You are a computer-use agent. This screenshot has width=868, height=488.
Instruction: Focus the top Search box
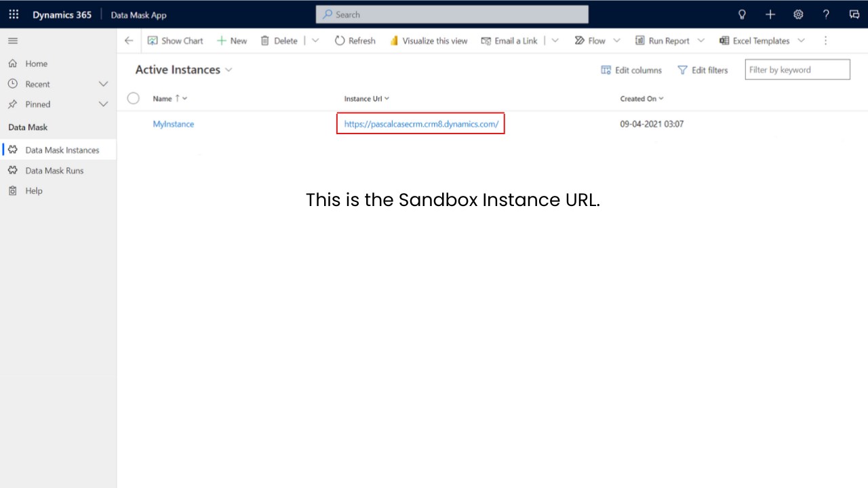pyautogui.click(x=452, y=14)
